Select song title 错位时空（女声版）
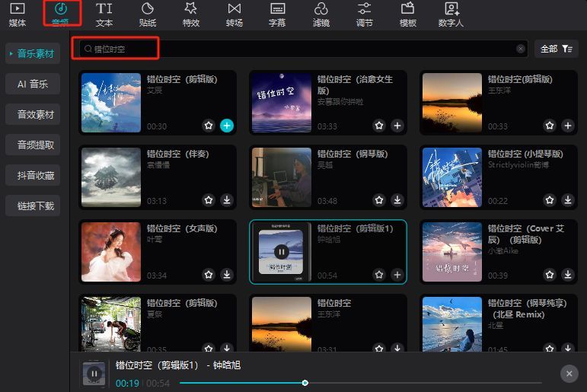The height and width of the screenshot is (392, 587). pyautogui.click(x=182, y=228)
